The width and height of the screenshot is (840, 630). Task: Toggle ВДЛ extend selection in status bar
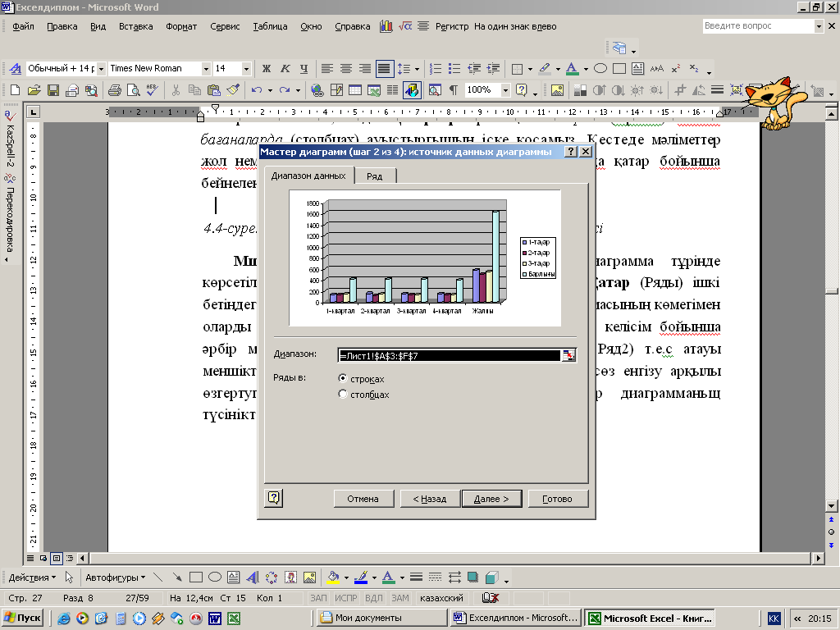coord(374,598)
